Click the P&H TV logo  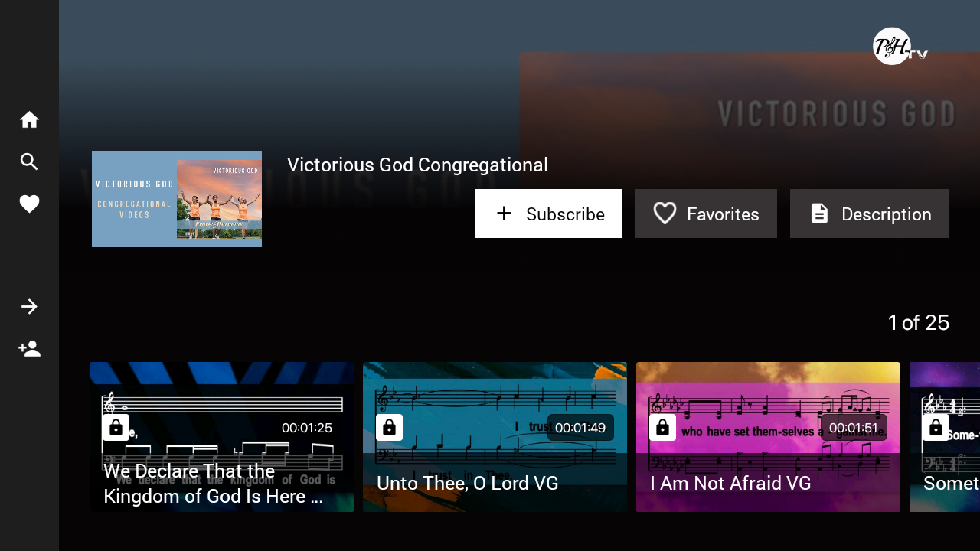tap(900, 47)
